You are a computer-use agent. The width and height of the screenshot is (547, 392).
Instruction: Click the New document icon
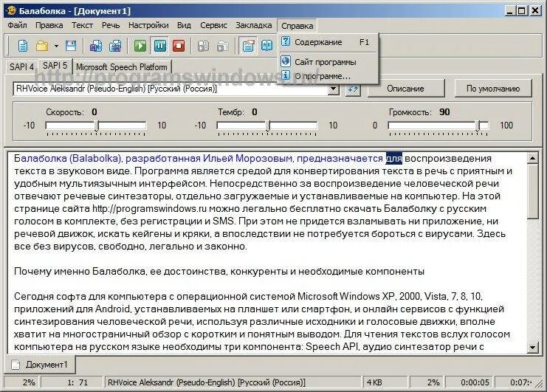[23, 46]
